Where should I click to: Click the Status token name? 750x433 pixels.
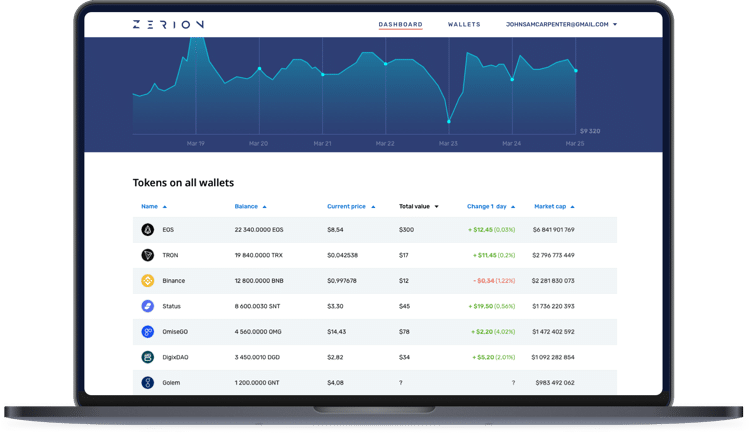coord(172,306)
